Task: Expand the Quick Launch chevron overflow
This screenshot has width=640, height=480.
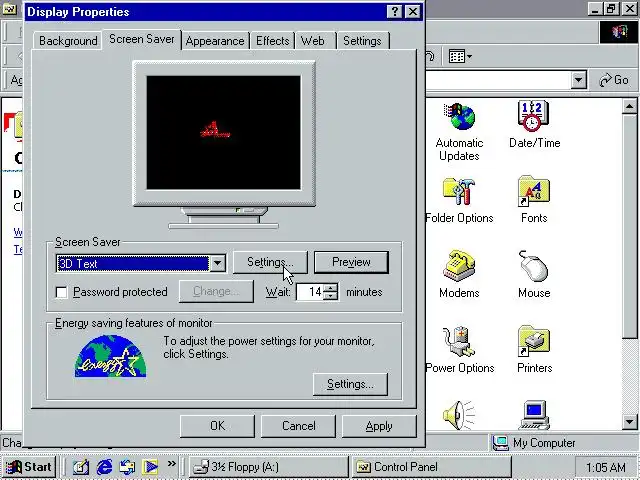Action: (171, 464)
